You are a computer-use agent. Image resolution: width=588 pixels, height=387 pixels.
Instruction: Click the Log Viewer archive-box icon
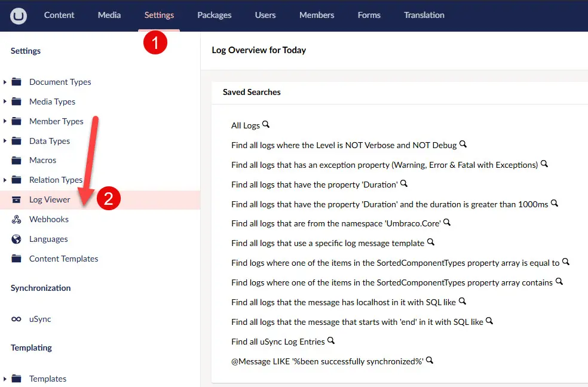click(x=17, y=199)
